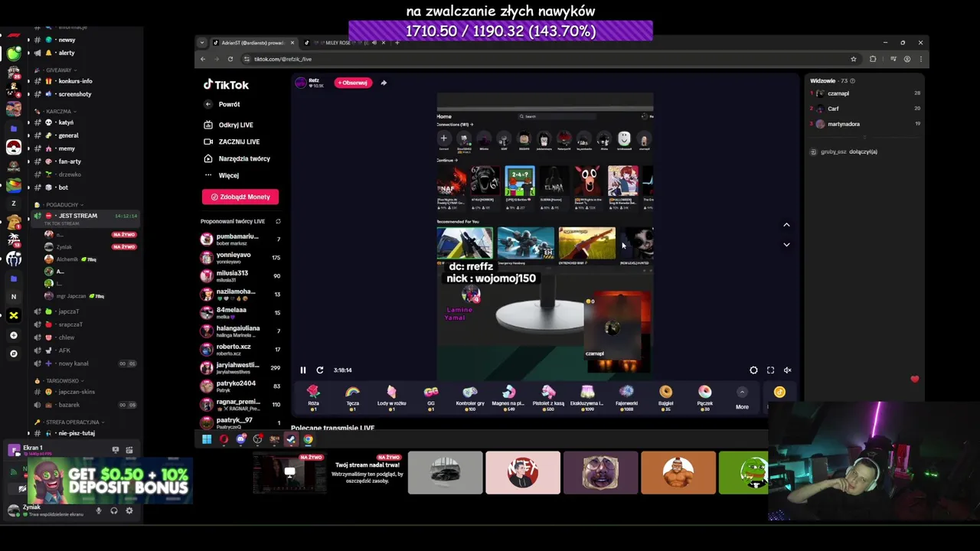Collapse the KARCZMA category in Discord
980x551 pixels.
coord(59,111)
